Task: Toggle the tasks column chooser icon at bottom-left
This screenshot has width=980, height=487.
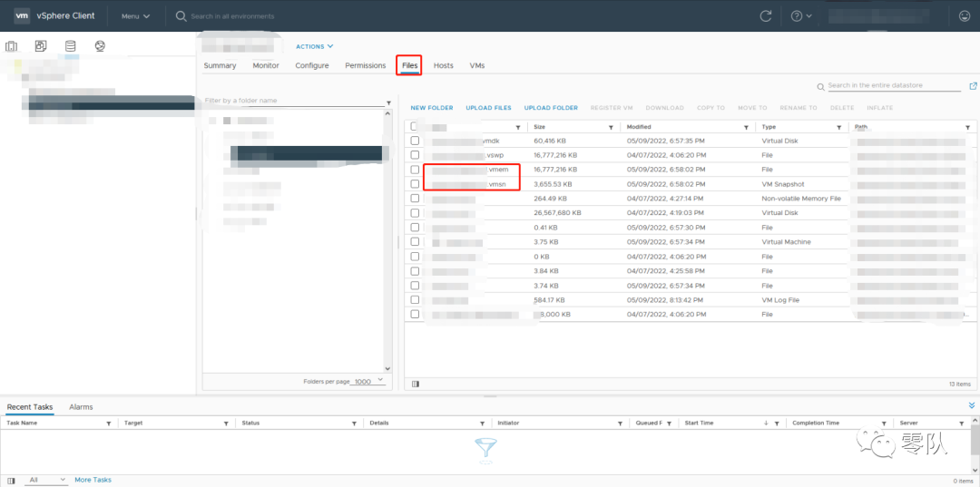Action: click(x=11, y=480)
